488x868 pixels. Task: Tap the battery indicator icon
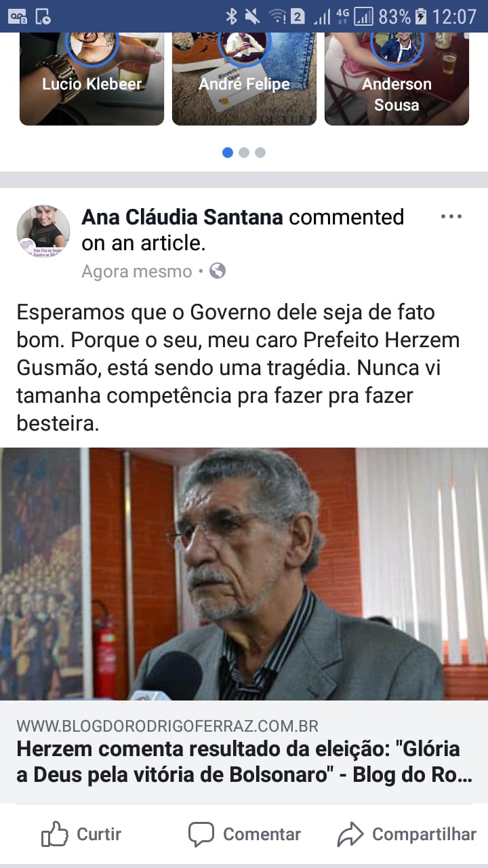point(421,16)
